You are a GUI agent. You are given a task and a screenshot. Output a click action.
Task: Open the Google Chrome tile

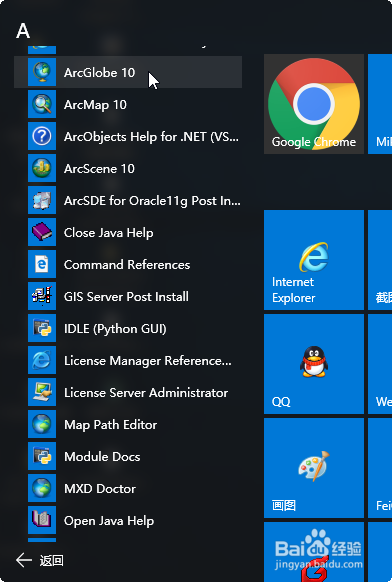point(314,104)
